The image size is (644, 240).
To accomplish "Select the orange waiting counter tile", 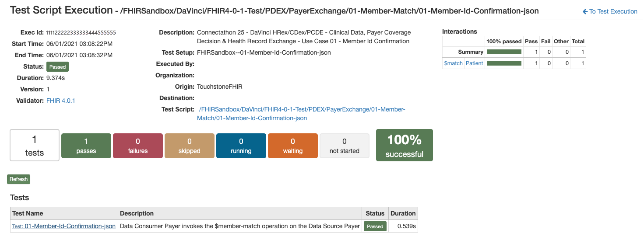I will 293,146.
